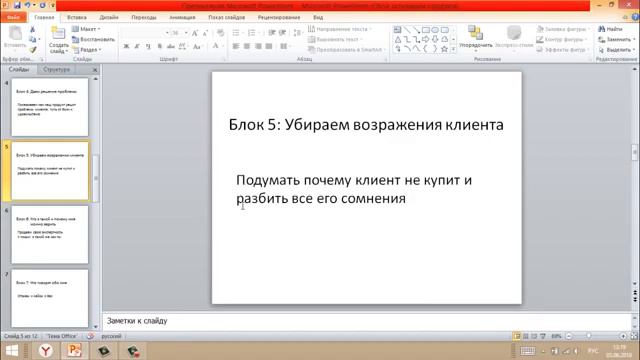
Task: Cut the selection with scissors icon
Action: pyautogui.click(x=32, y=29)
